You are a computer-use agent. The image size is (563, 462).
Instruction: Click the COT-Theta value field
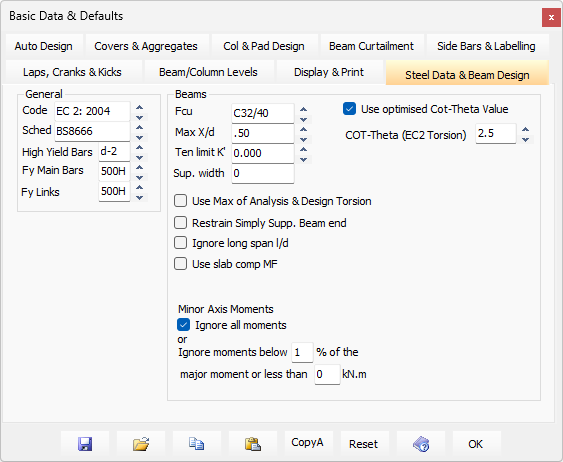(496, 134)
